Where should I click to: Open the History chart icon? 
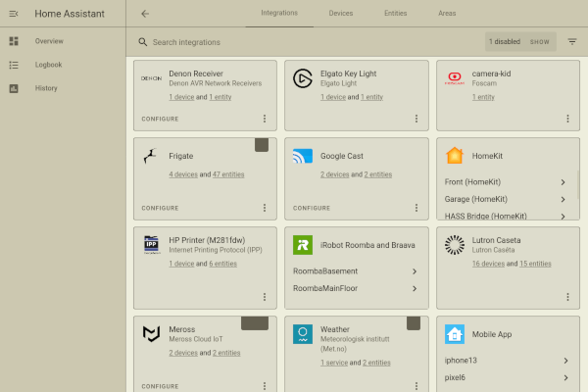pyautogui.click(x=14, y=88)
